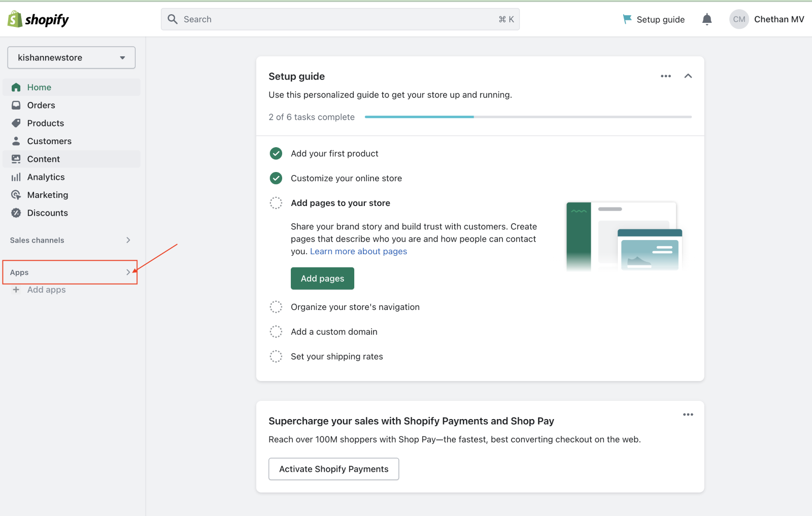This screenshot has height=516, width=812.
Task: Open Learn more about pages link
Action: (x=358, y=252)
